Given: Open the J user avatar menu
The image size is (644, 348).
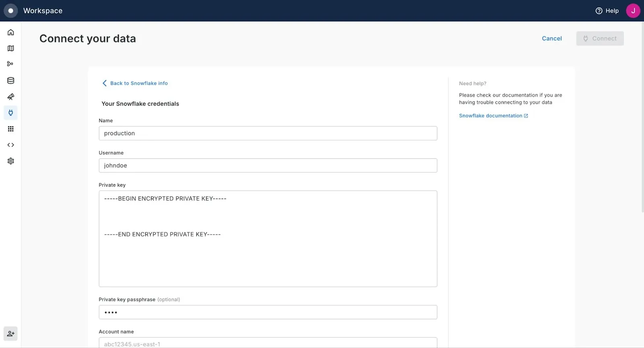Looking at the screenshot, I should pyautogui.click(x=633, y=11).
